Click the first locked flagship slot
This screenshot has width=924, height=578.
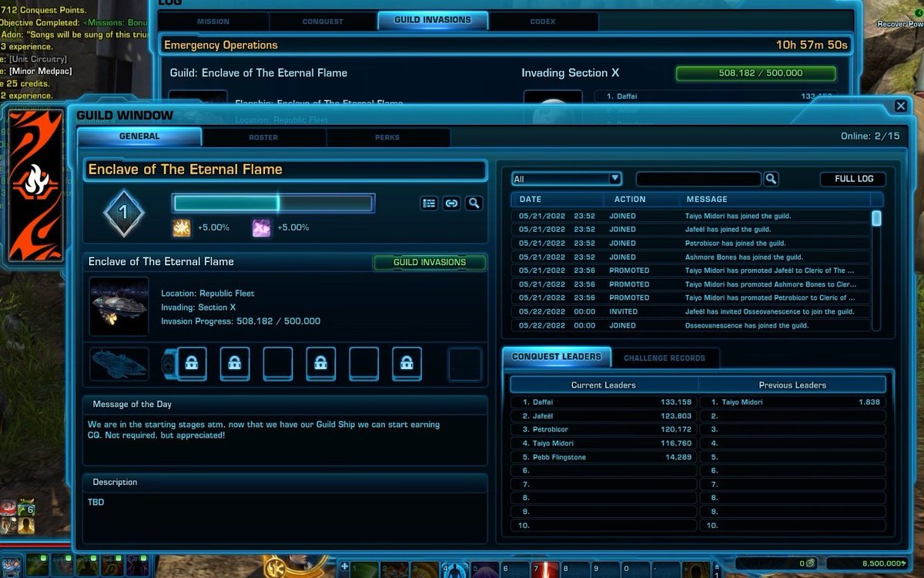coord(192,364)
